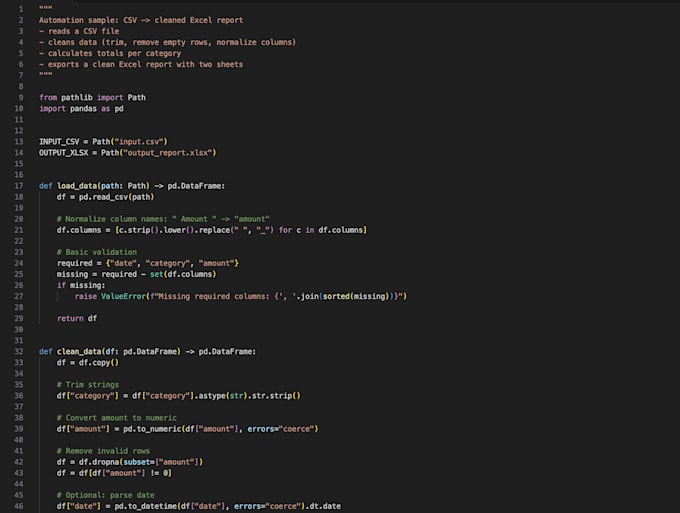Click line number 39 in the gutter
The height and width of the screenshot is (513, 680).
[x=19, y=429]
